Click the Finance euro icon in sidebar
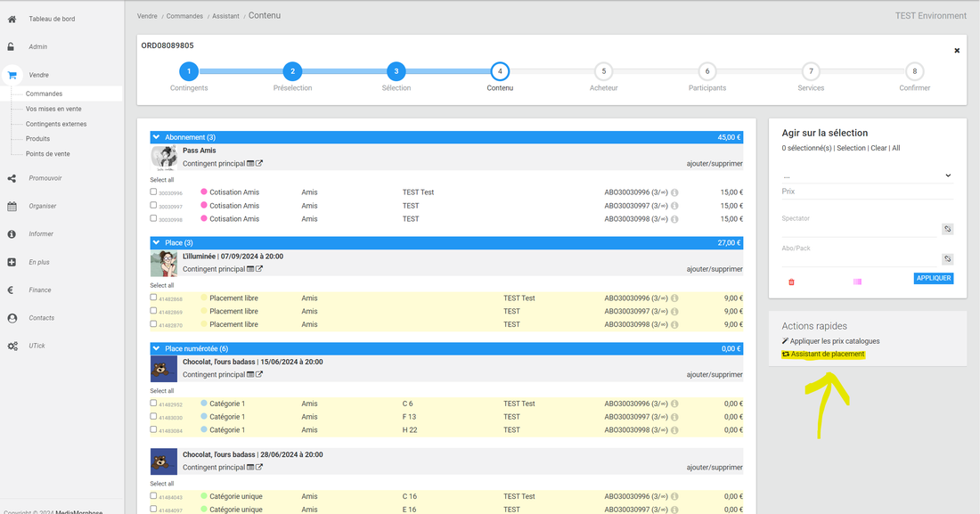Screen dimensions: 980x514 click(12, 290)
